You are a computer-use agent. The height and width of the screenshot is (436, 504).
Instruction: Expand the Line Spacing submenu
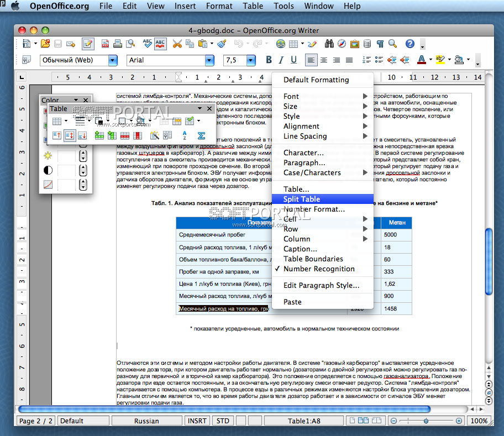pyautogui.click(x=322, y=136)
